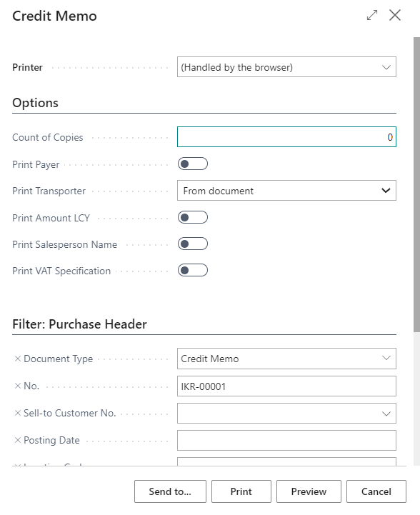This screenshot has height=515, width=420.
Task: Remove the No. filter
Action: [x=18, y=386]
